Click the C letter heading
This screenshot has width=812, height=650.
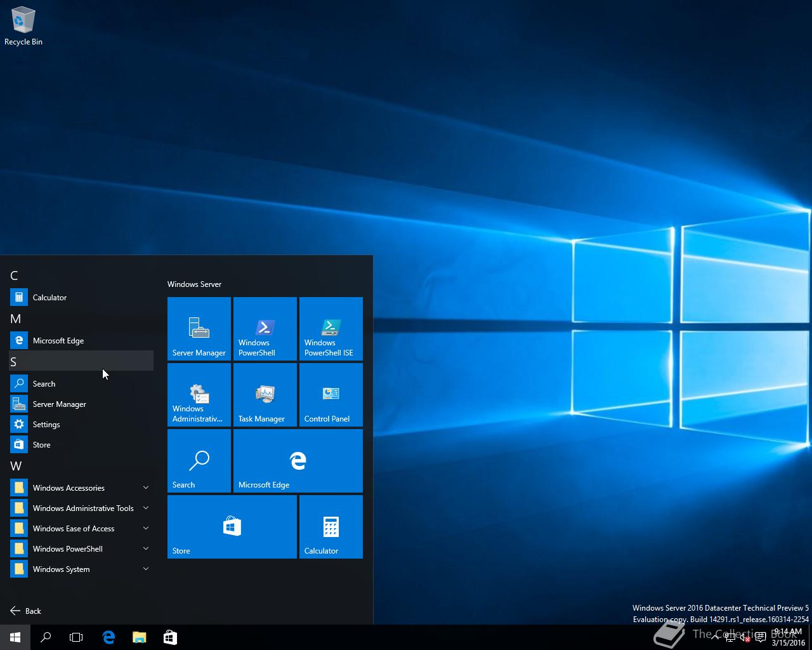[81, 275]
